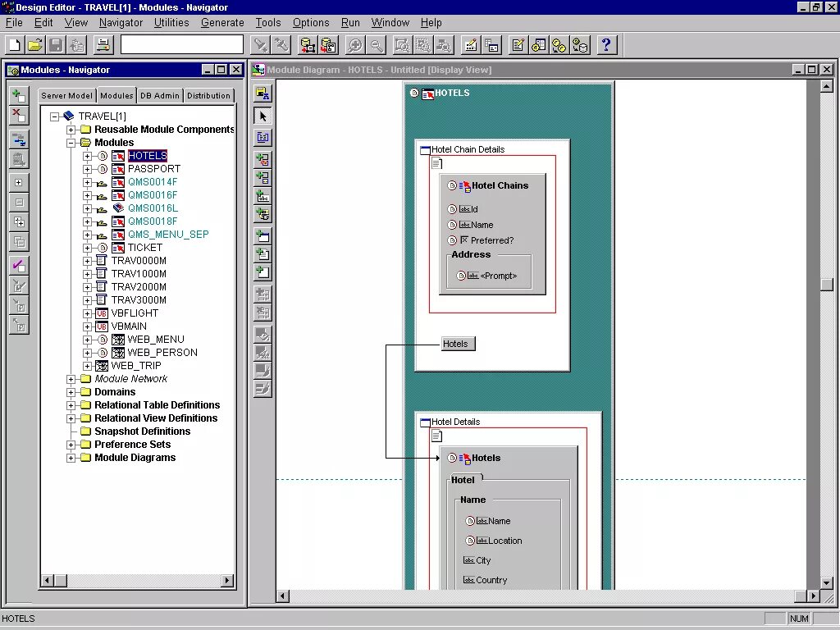Click the Create Object green plus icon in Navigator
The height and width of the screenshot is (630, 840).
[x=19, y=95]
